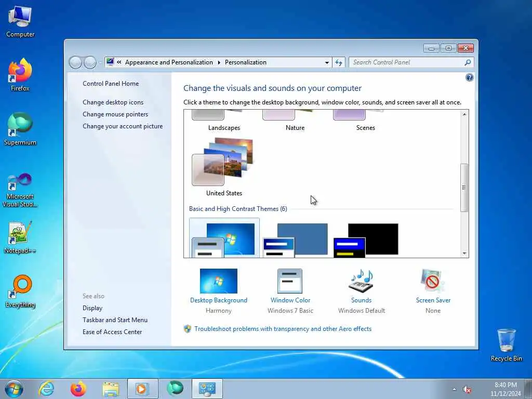Open the Start menu orb
The height and width of the screenshot is (399, 532).
[14, 389]
